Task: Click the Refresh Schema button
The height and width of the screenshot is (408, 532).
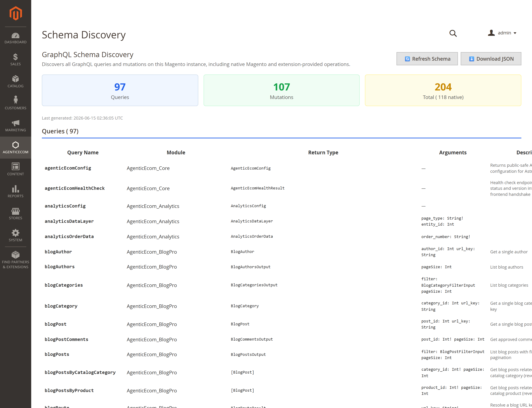Action: coord(427,59)
